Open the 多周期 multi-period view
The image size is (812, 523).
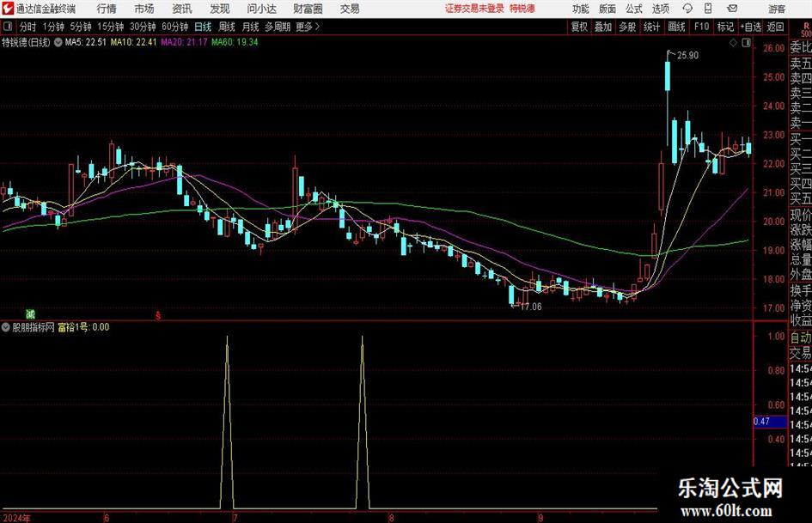[277, 27]
